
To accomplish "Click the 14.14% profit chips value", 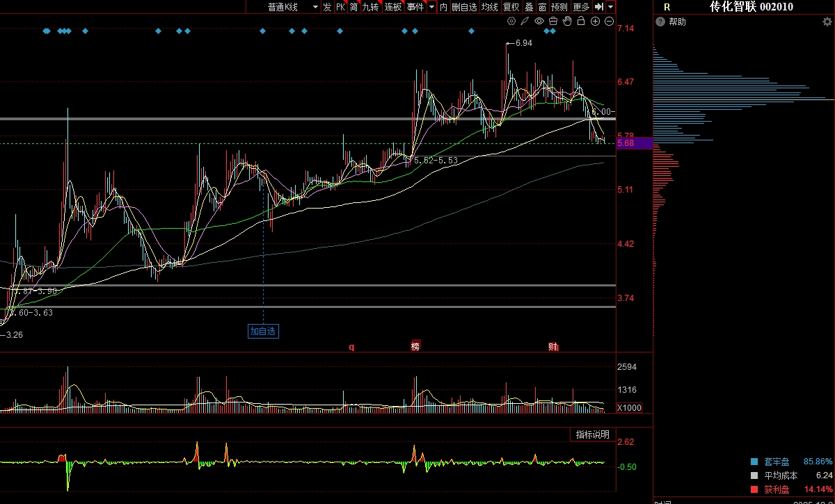I will click(818, 489).
